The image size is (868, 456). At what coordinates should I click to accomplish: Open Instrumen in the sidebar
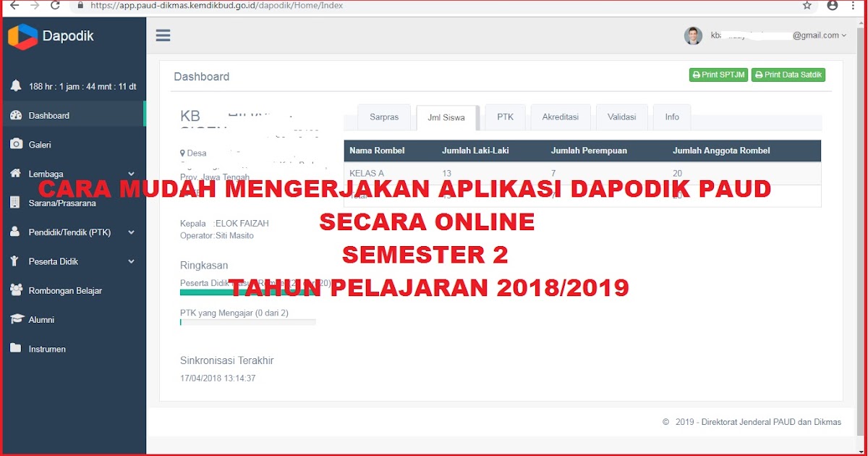coord(47,349)
